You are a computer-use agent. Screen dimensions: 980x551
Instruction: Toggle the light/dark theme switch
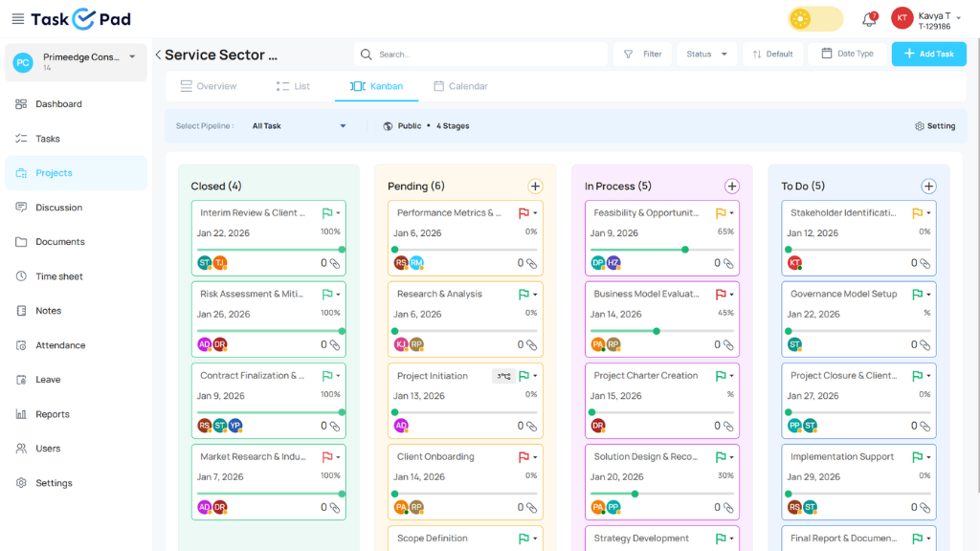(x=815, y=19)
